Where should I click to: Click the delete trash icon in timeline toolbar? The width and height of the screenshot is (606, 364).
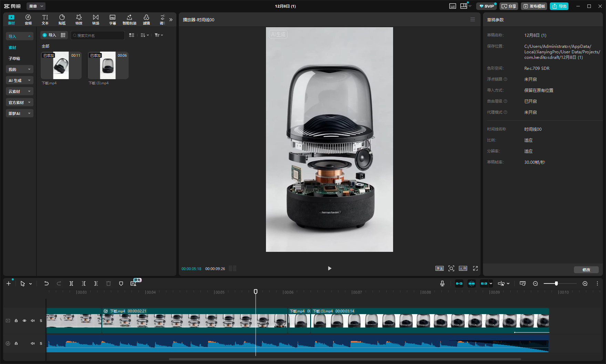[109, 283]
